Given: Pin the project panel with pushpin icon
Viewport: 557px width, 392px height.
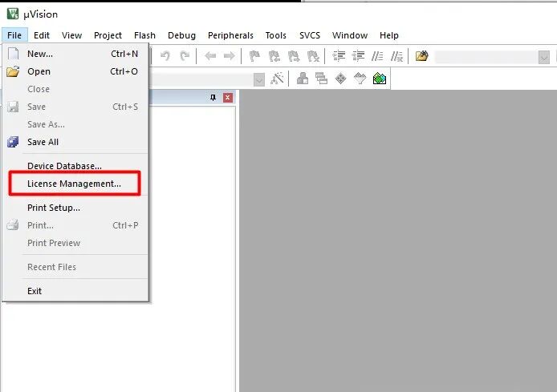Looking at the screenshot, I should (x=213, y=98).
